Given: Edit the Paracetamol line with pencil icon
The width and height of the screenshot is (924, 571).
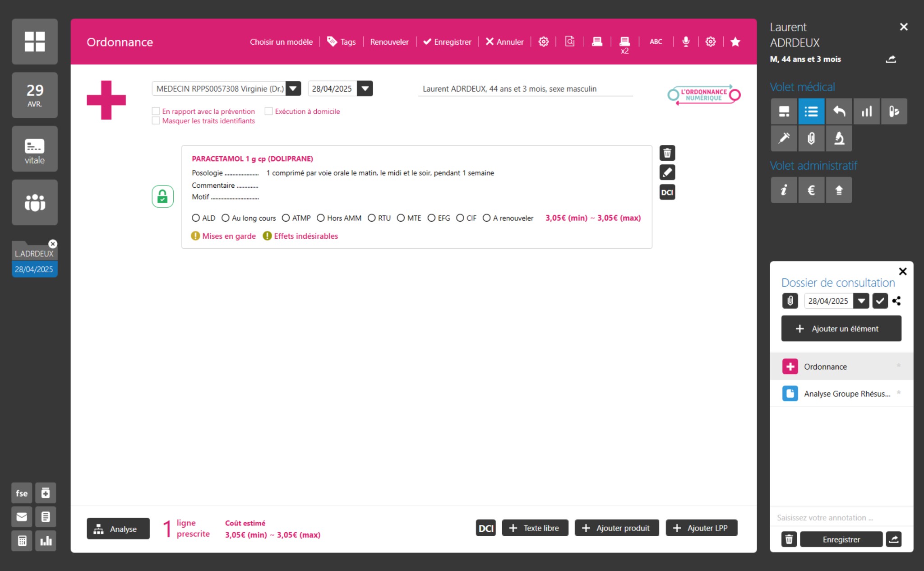Looking at the screenshot, I should pyautogui.click(x=667, y=172).
